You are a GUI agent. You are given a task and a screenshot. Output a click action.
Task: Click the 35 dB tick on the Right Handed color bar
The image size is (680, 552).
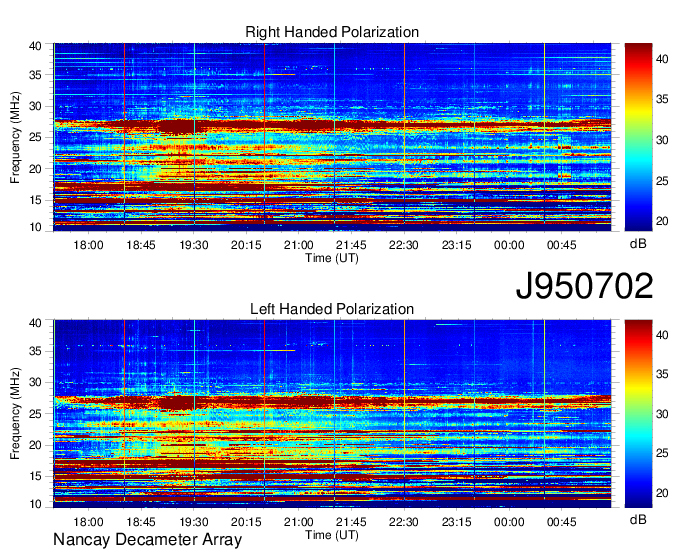[662, 99]
